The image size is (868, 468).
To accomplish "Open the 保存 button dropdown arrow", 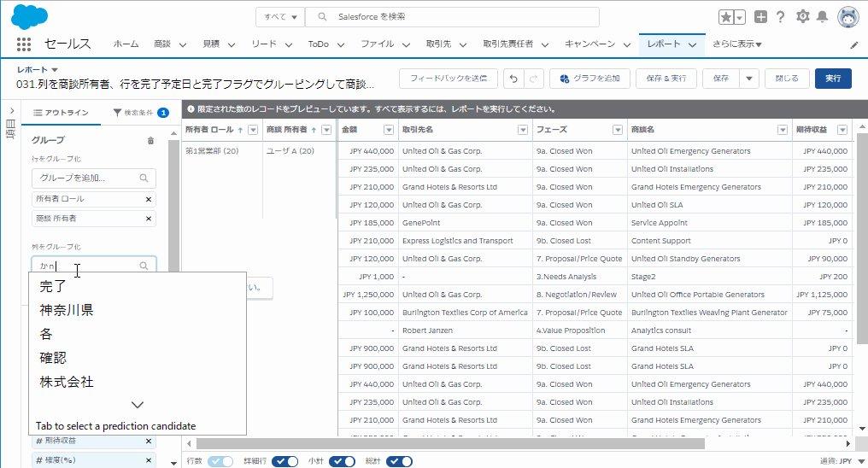I will (749, 79).
